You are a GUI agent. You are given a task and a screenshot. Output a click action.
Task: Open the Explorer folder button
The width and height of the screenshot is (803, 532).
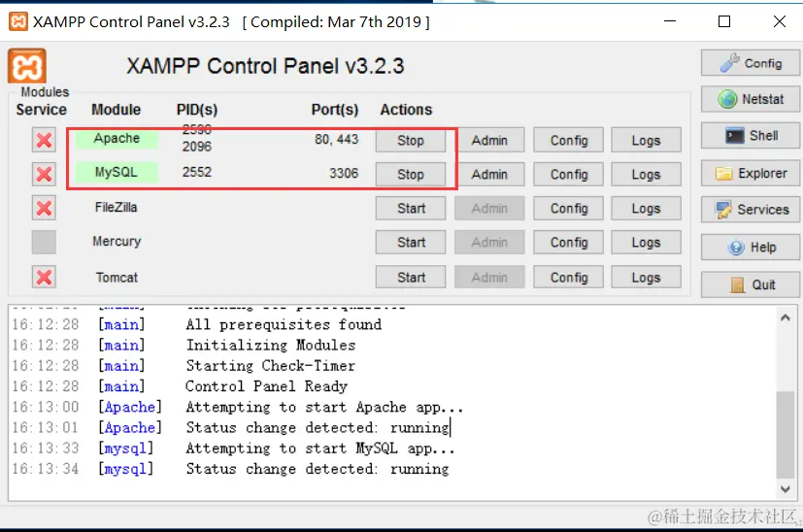(x=751, y=173)
